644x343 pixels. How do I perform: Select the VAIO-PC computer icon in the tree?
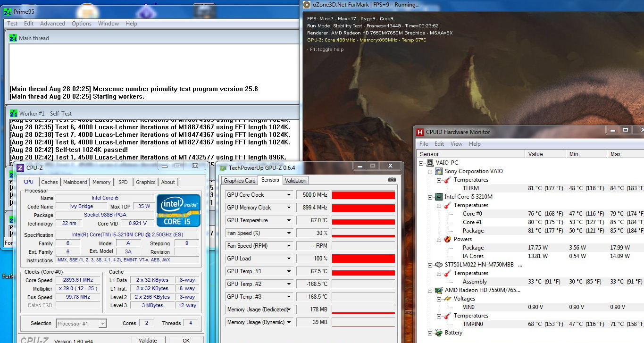coord(430,163)
